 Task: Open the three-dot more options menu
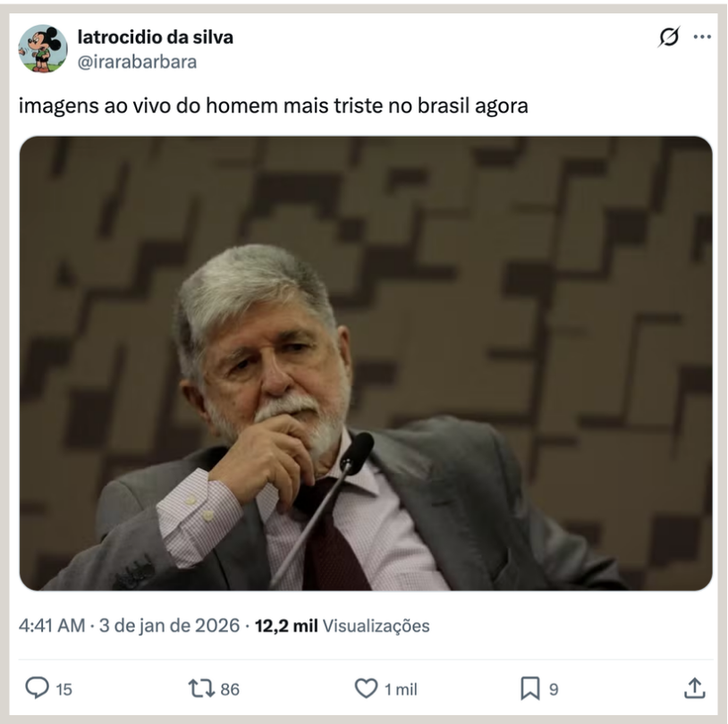(x=702, y=37)
